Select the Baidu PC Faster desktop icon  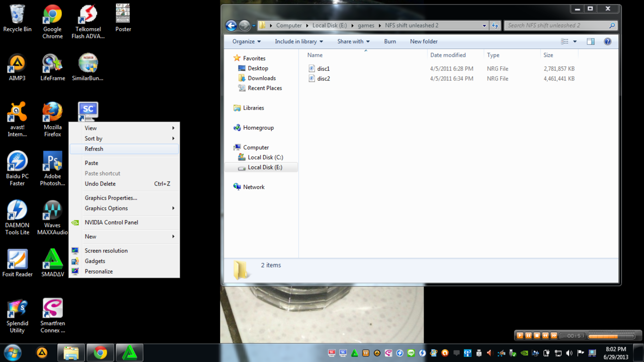point(17,169)
